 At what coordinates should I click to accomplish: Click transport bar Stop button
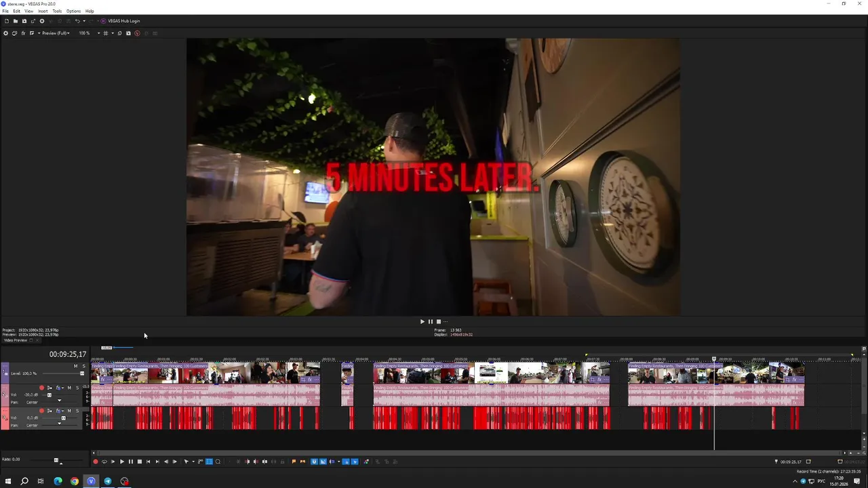140,462
